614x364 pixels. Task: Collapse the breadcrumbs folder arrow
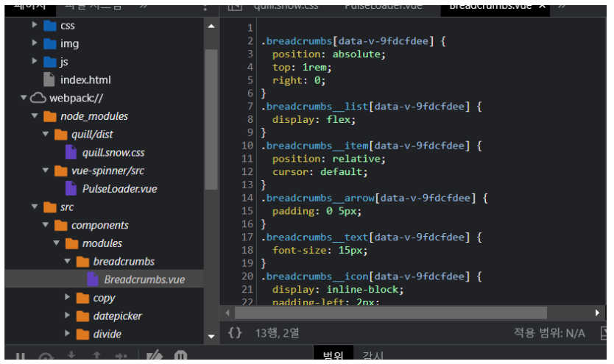pyautogui.click(x=67, y=261)
